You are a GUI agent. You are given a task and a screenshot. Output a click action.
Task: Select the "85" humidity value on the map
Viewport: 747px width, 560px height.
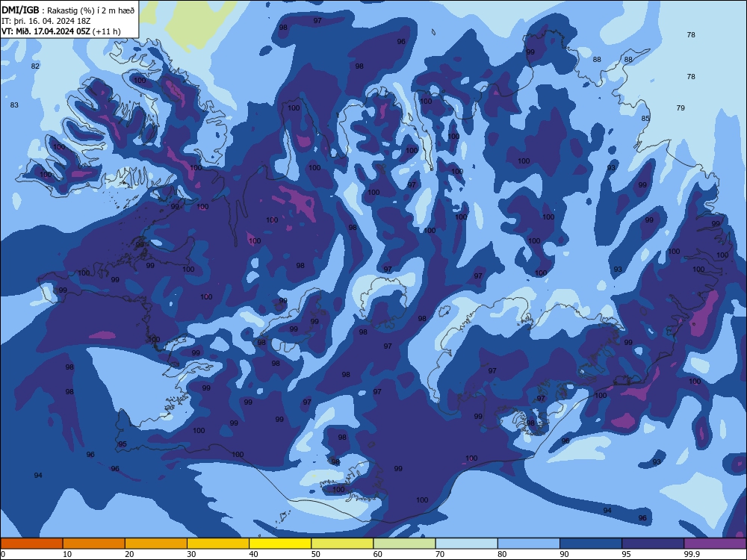click(645, 119)
